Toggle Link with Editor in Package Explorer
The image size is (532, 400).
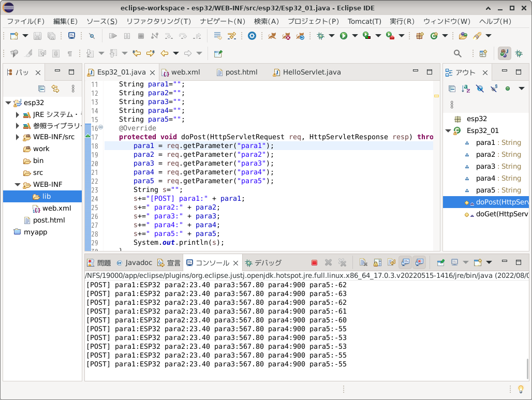click(x=55, y=88)
